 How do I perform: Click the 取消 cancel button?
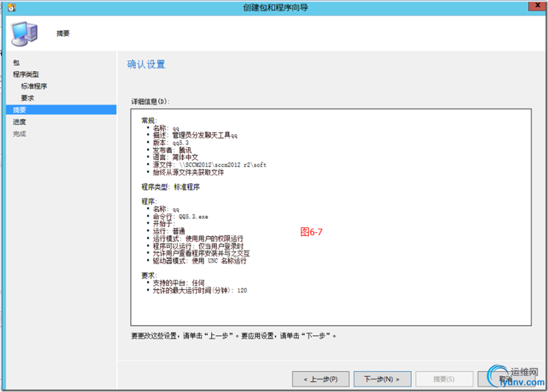tap(505, 379)
